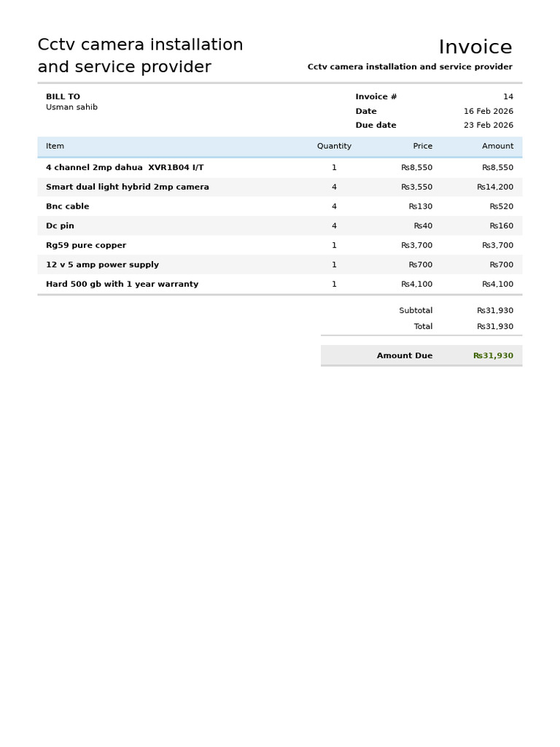This screenshot has width=560, height=747.
Task: Click the 'BILL TO' label
Action: tap(63, 96)
